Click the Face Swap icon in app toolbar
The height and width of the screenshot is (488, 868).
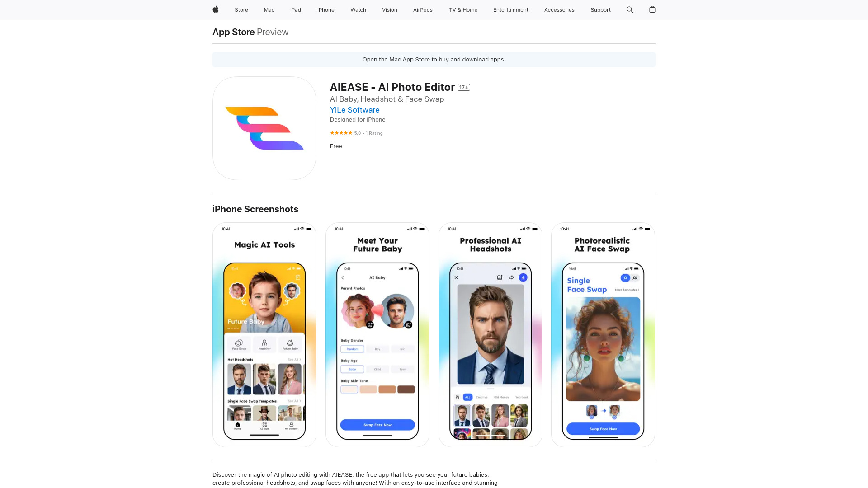pos(238,344)
